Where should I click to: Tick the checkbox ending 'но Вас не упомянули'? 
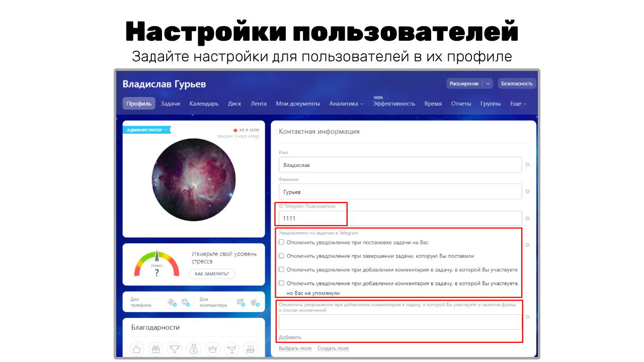tap(281, 283)
